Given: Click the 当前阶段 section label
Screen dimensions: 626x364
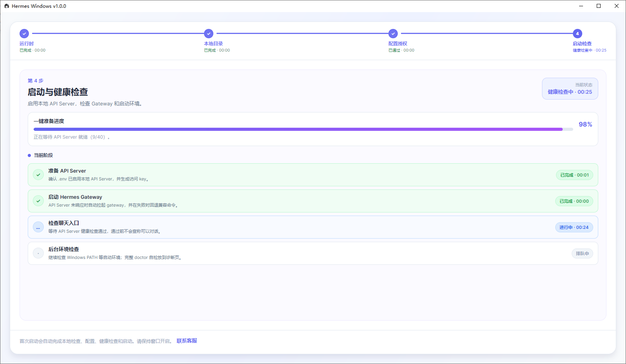Looking at the screenshot, I should point(43,155).
